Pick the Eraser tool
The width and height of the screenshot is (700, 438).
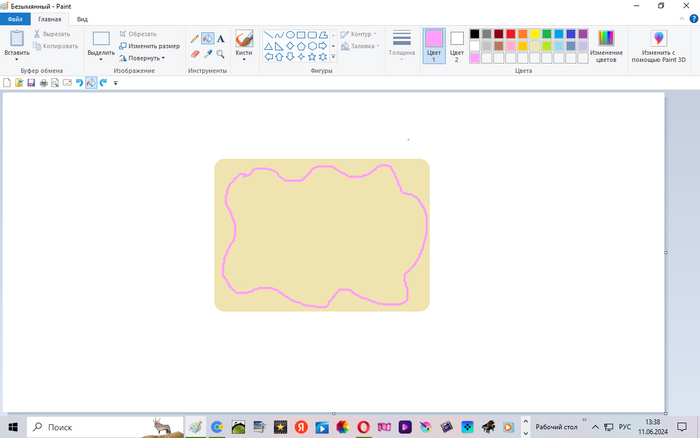[195, 54]
